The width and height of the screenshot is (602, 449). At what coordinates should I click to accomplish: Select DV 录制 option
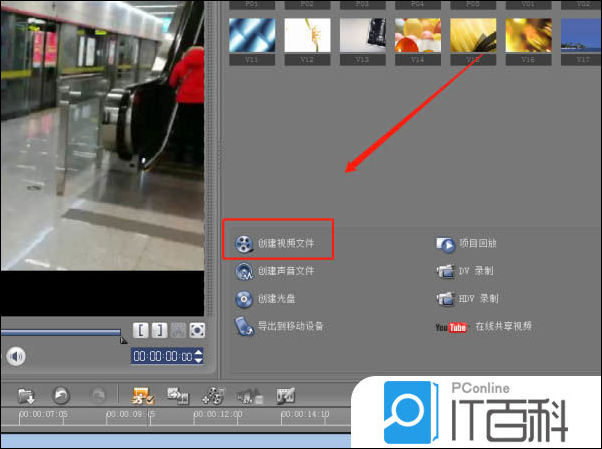476,271
